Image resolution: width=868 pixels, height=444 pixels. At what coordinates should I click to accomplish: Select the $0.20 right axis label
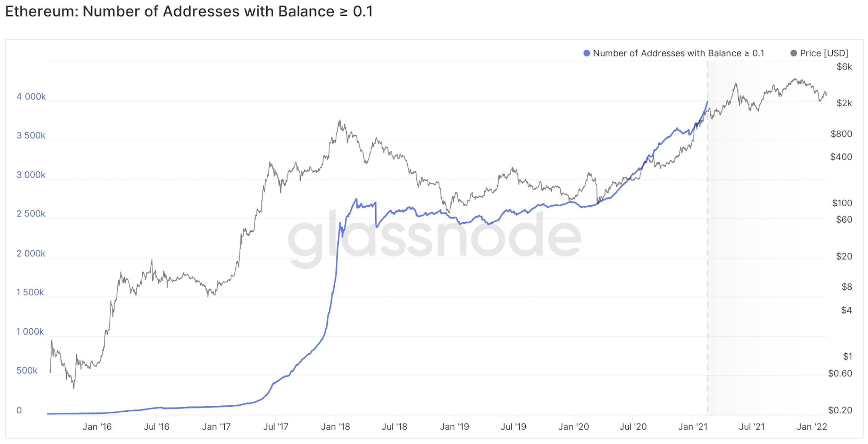tap(840, 410)
